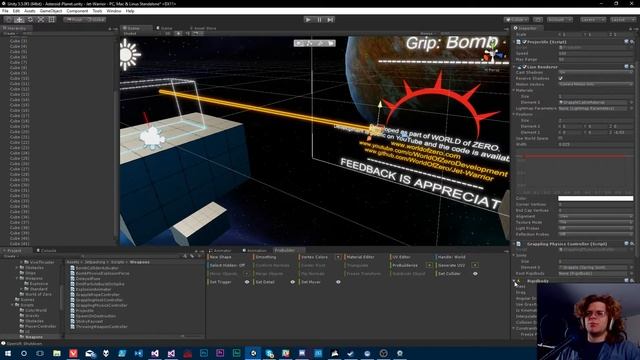Toggle visibility eye for Set Collider
This screenshot has width=640, height=360.
tap(476, 273)
